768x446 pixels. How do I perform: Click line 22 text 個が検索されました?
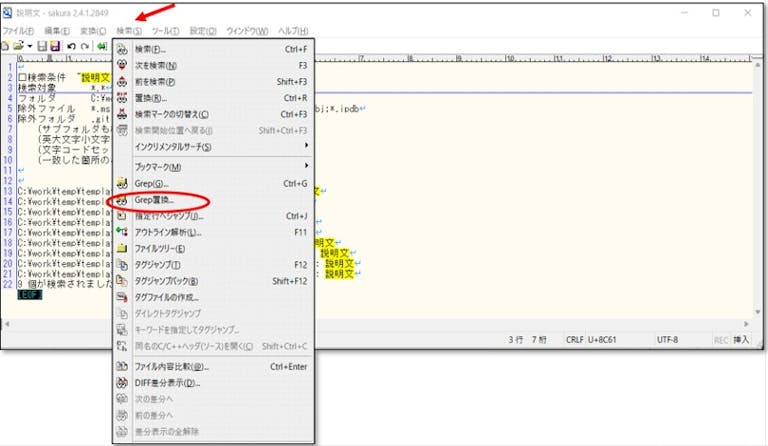70,284
